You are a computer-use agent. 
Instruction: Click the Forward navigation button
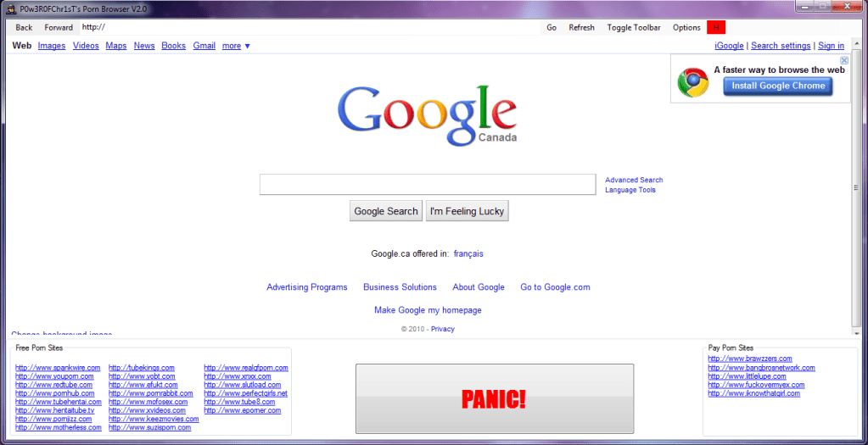(x=59, y=27)
